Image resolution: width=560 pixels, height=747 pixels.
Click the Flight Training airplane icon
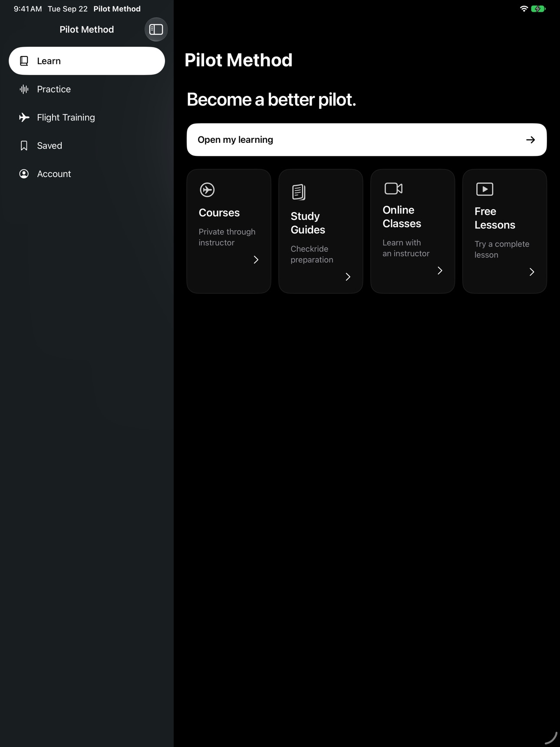[x=24, y=117]
